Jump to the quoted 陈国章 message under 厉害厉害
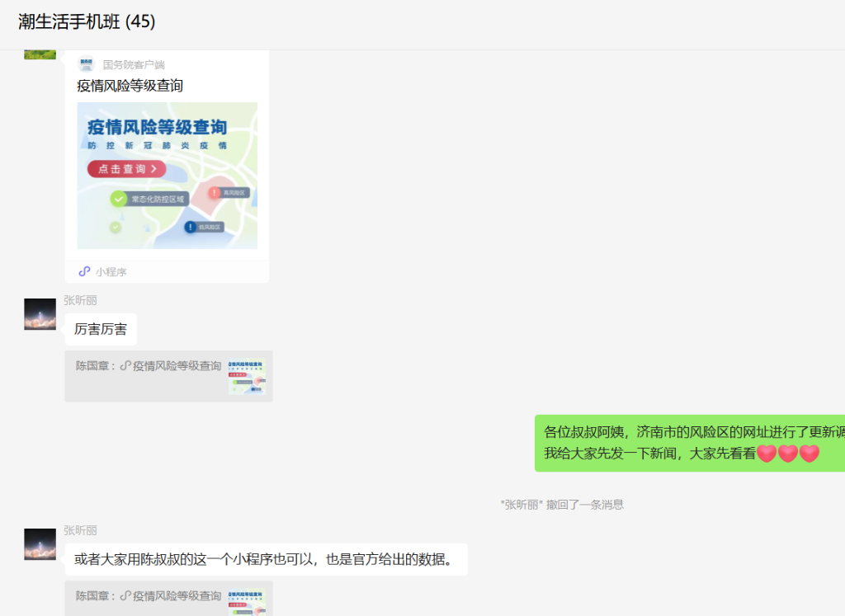Image resolution: width=845 pixels, height=616 pixels. 149,366
